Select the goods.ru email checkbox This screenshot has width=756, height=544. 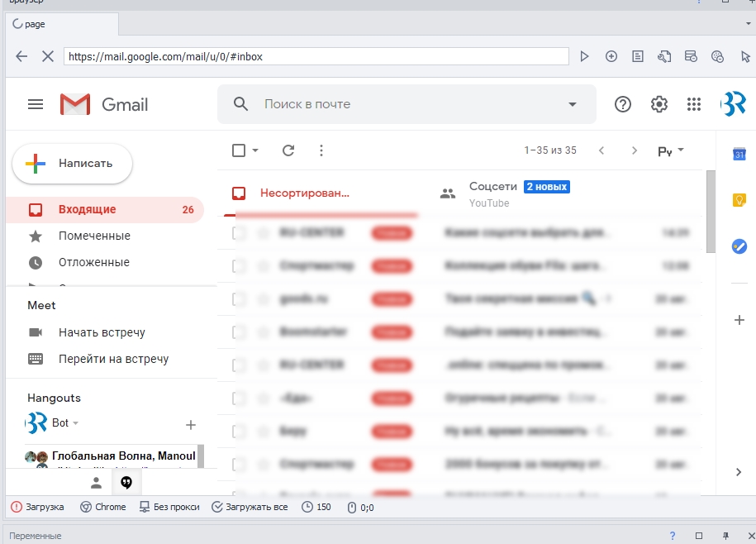coord(239,299)
